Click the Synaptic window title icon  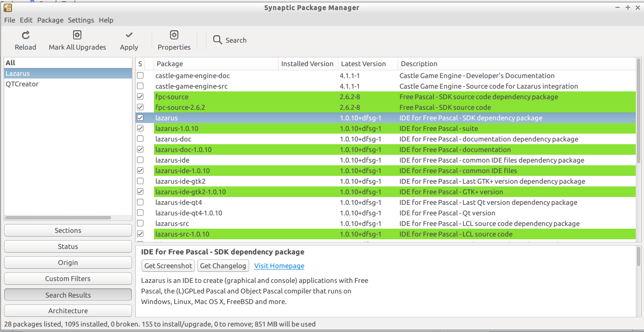tap(8, 7)
